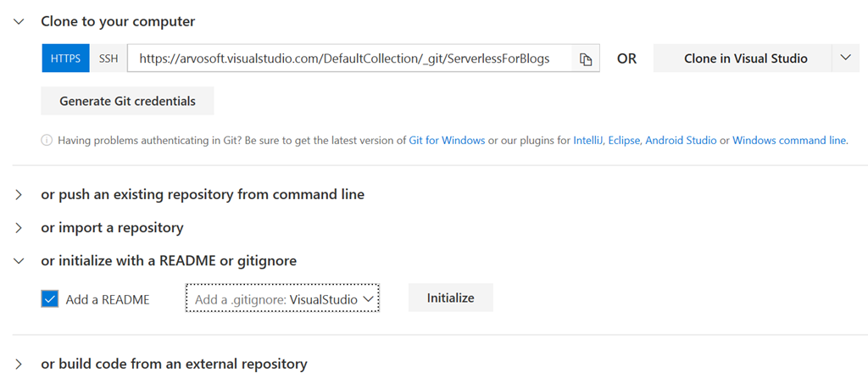Screen dimensions: 868x384
Task: Expand push an existing repository section
Action: [x=19, y=195]
